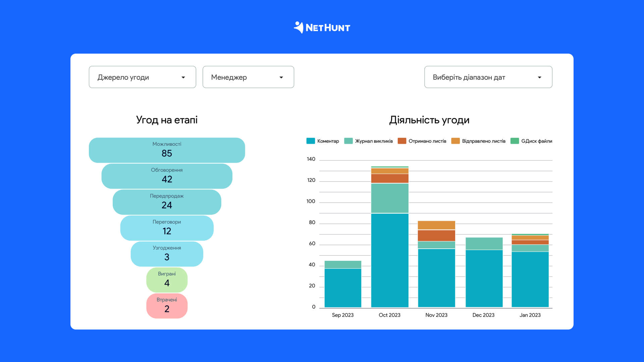Click the Nov 2023 axis label
The height and width of the screenshot is (362, 644).
click(x=436, y=315)
